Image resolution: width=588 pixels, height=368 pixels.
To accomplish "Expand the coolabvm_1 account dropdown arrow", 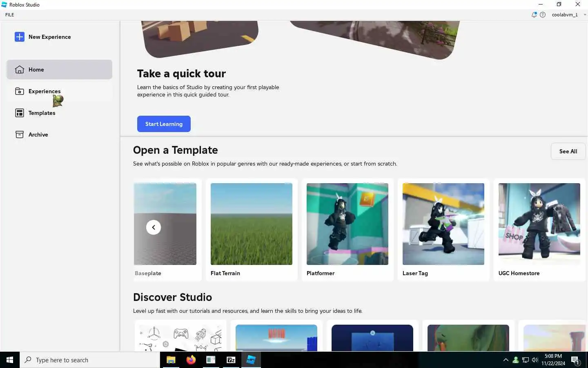I will pyautogui.click(x=585, y=15).
